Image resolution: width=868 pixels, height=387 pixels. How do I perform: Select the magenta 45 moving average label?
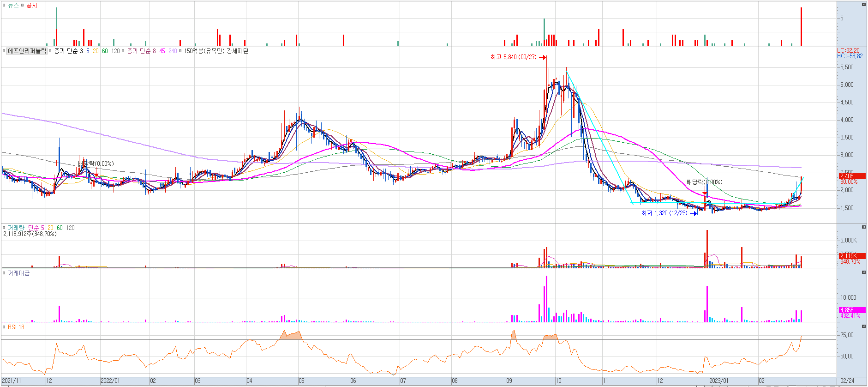pyautogui.click(x=162, y=51)
